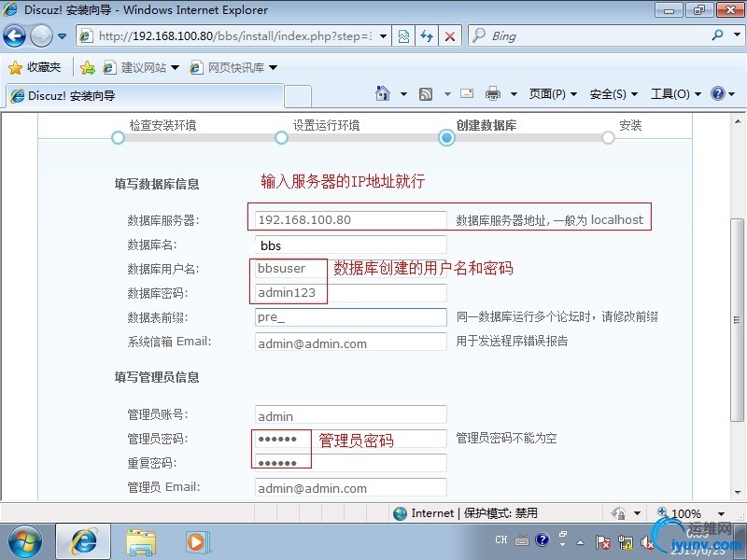747x560 pixels.
Task: Click the 重复密码 password field
Action: tap(351, 463)
